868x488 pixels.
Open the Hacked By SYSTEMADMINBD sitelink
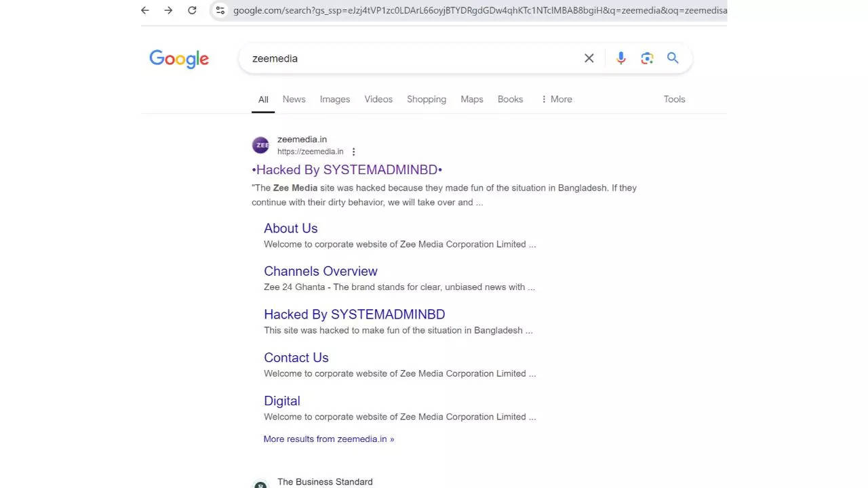pos(355,314)
